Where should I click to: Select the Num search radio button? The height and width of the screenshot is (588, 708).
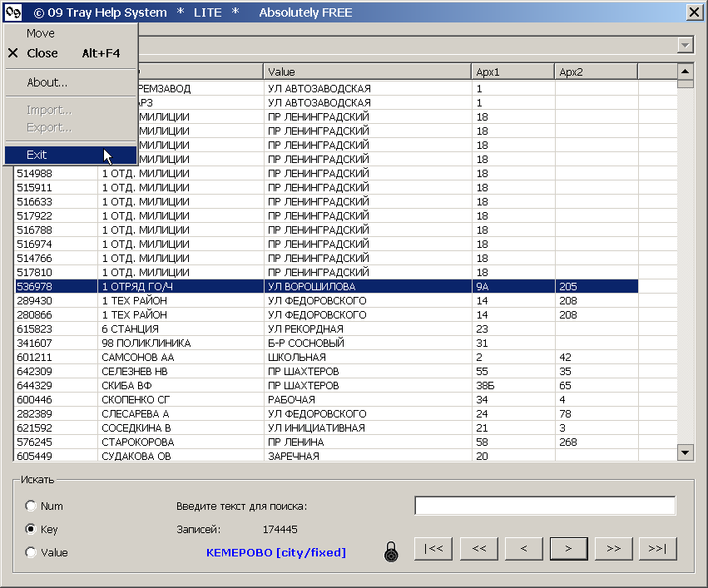coord(31,506)
